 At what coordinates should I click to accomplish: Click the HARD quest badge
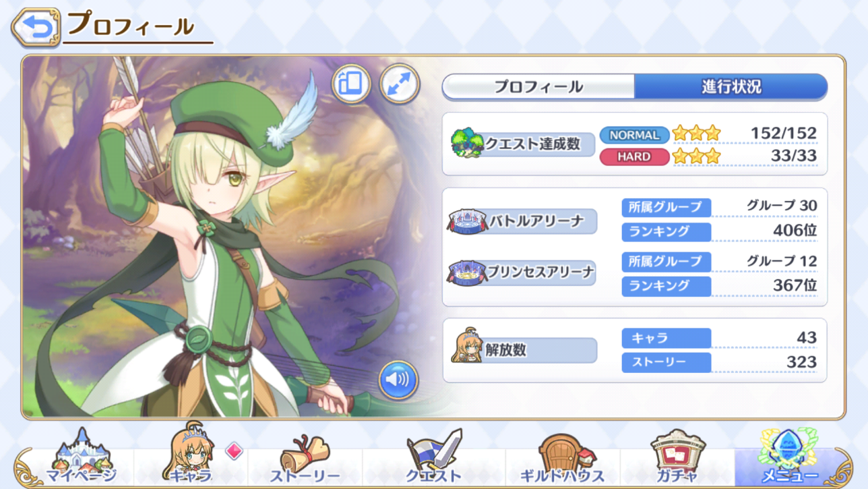click(634, 156)
